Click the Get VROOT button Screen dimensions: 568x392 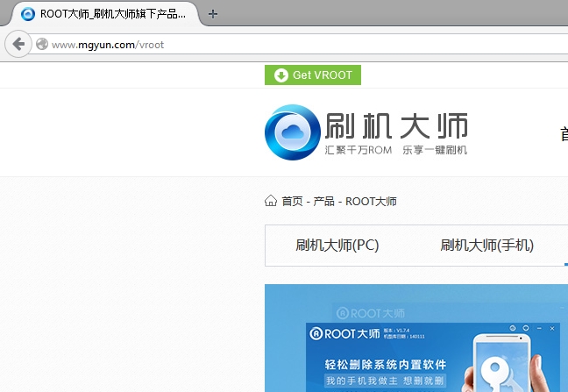(313, 75)
